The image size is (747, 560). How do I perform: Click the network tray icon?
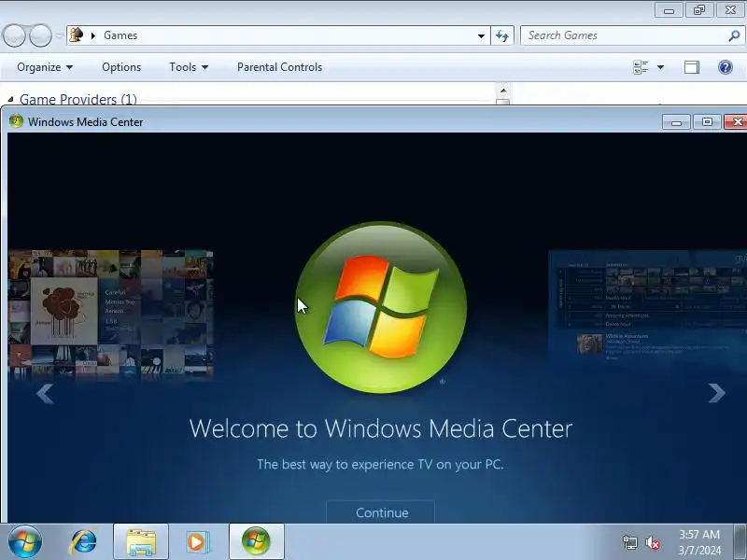(629, 542)
